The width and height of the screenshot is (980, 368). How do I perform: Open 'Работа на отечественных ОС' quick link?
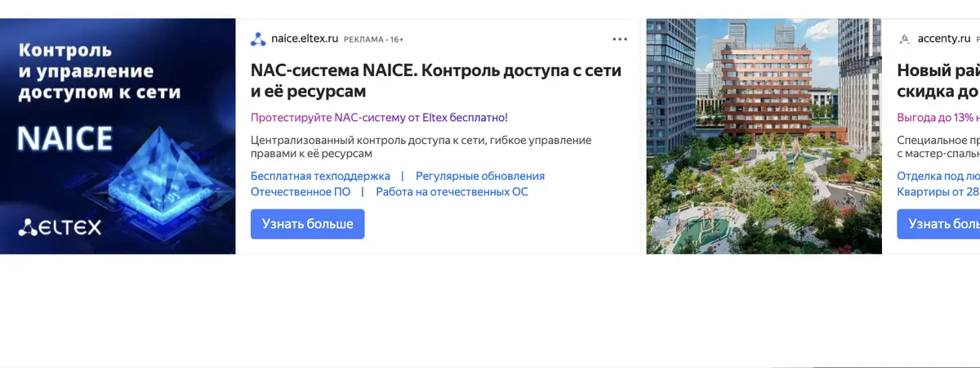452,191
